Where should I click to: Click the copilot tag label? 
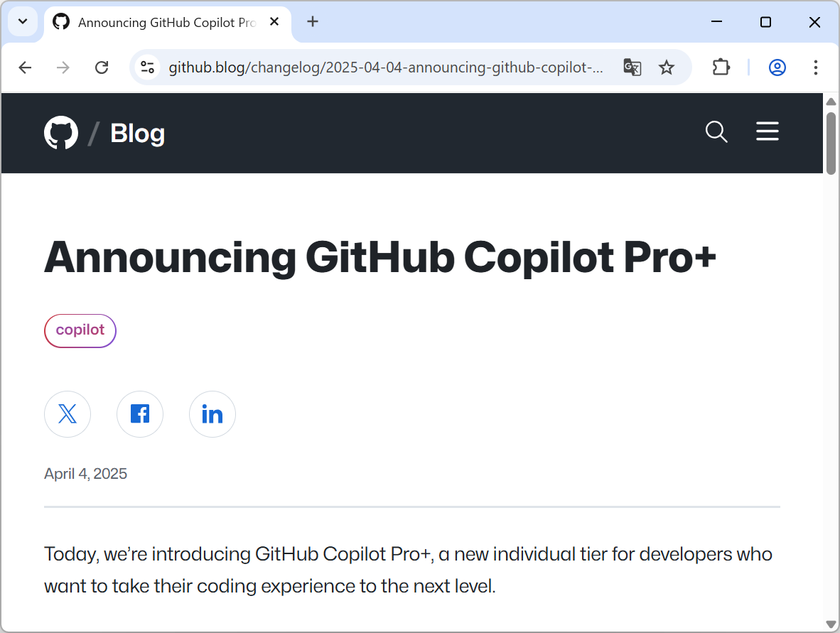click(80, 330)
